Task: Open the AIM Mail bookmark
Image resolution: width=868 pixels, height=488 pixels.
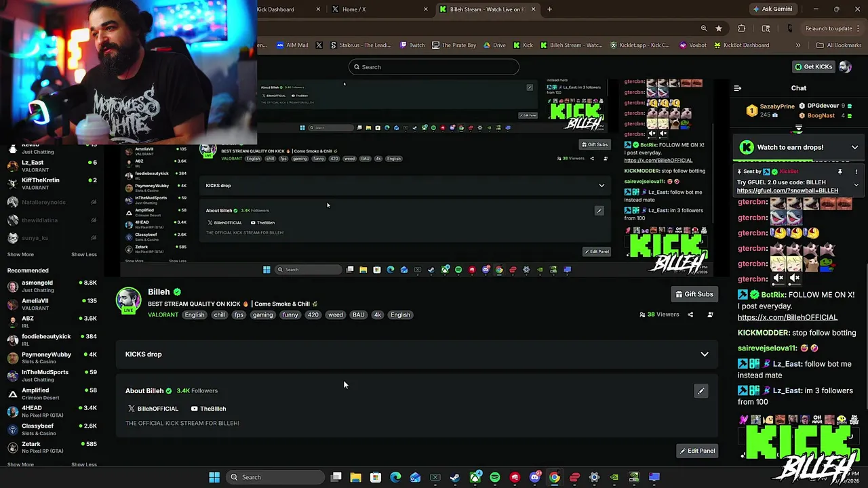Action: pyautogui.click(x=292, y=45)
